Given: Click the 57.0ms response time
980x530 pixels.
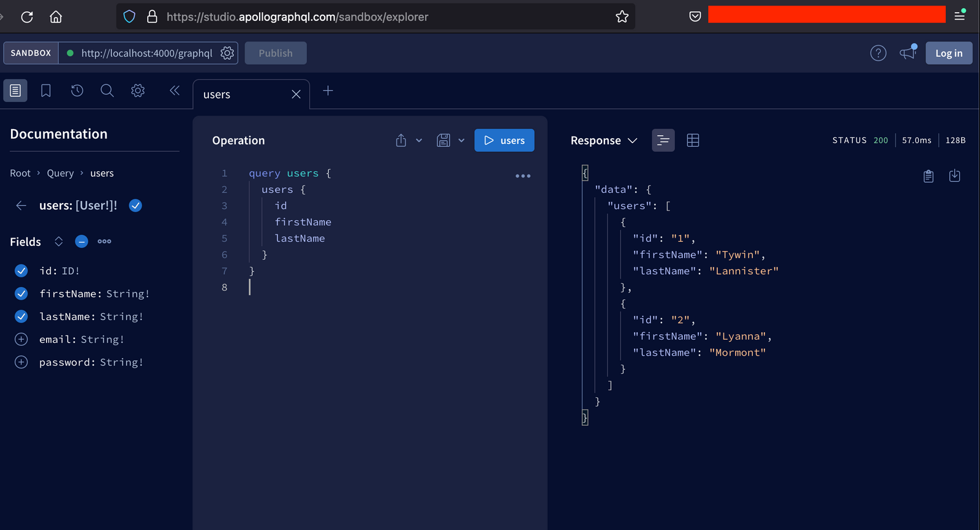Looking at the screenshot, I should (x=916, y=140).
